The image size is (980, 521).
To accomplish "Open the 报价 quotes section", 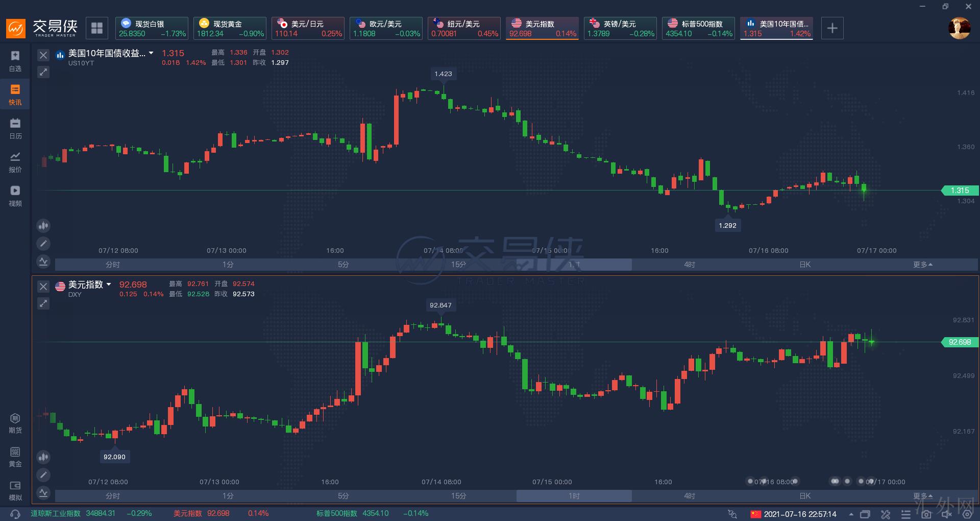I will (15, 162).
